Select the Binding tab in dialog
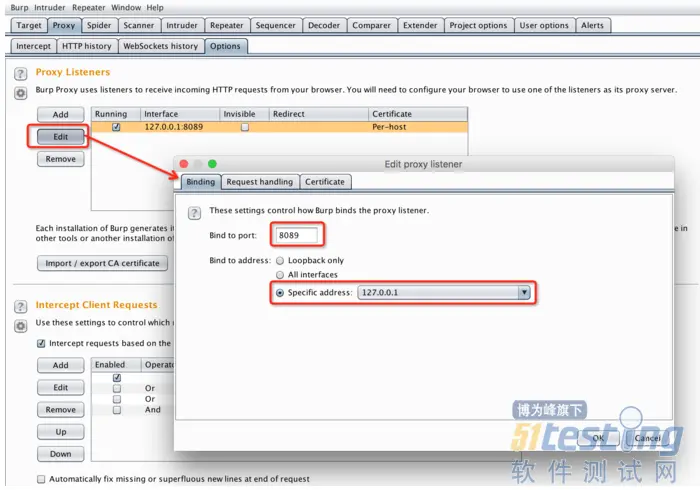The height and width of the screenshot is (490, 700). pos(200,182)
